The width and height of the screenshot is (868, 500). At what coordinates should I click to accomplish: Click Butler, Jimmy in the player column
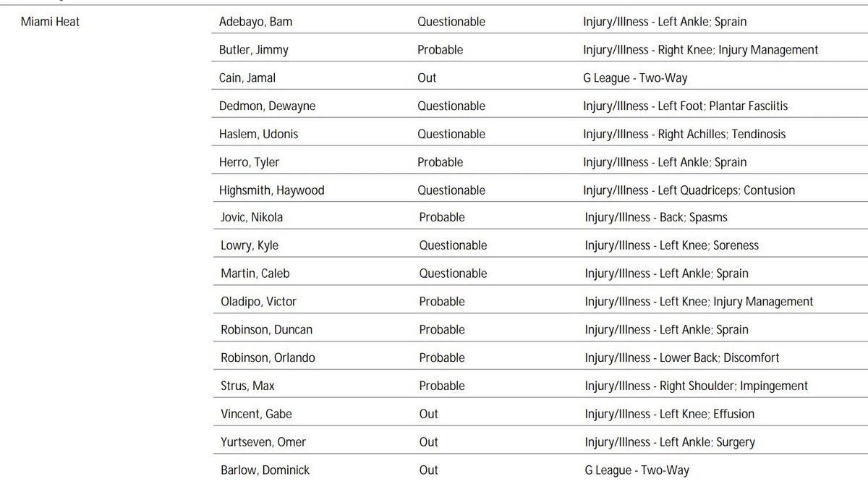tap(253, 50)
